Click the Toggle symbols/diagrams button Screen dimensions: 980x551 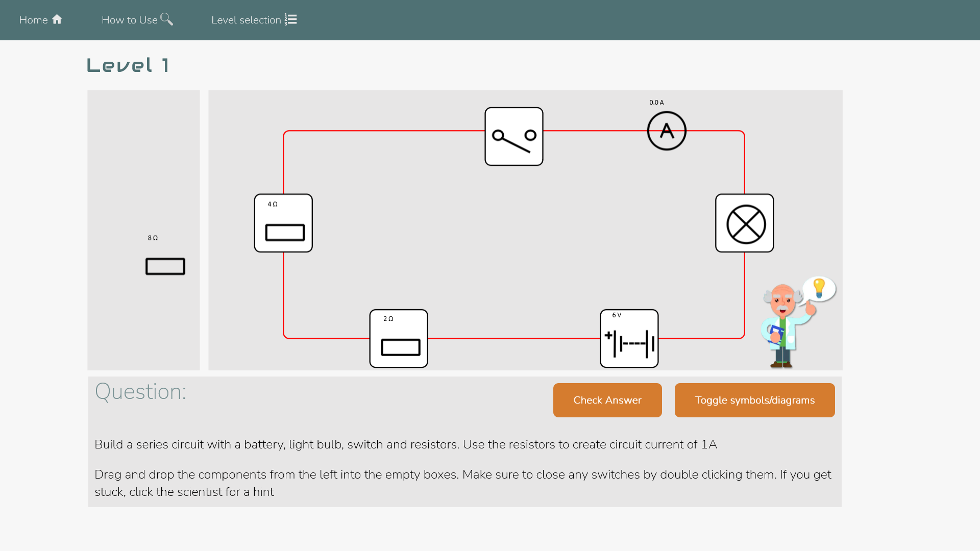754,400
